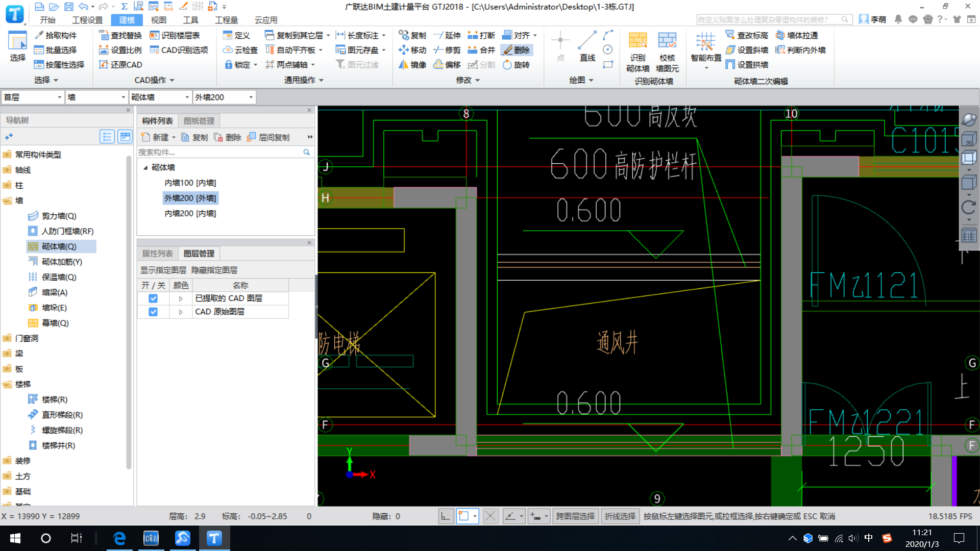Viewport: 980px width, 551px height.
Task: Select the 移动 move tool
Action: [412, 50]
